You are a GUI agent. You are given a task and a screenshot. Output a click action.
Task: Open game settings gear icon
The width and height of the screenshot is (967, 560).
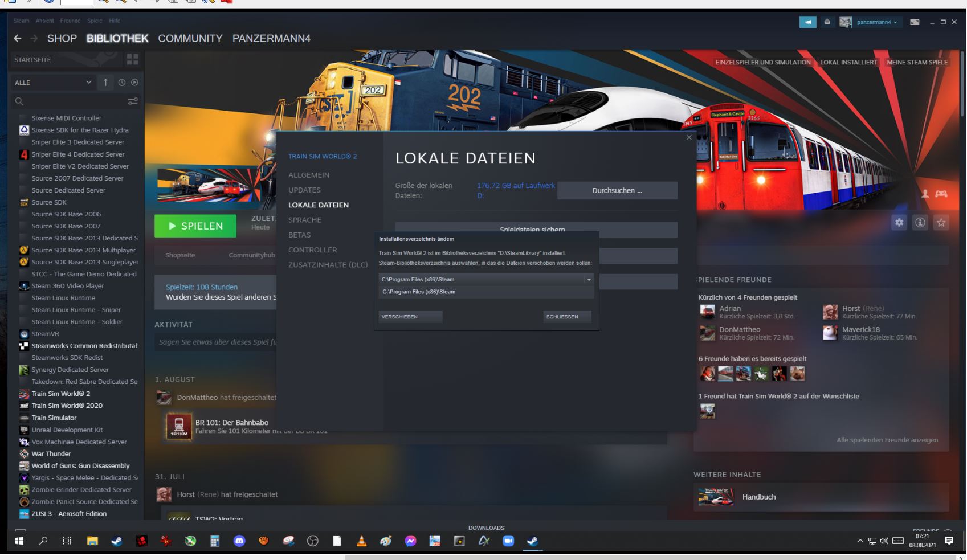click(899, 223)
